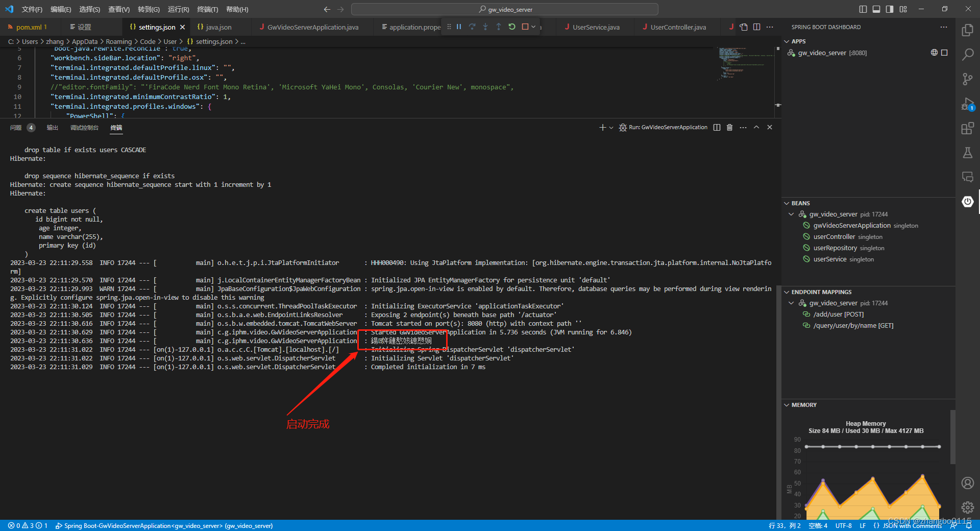This screenshot has height=531, width=980.
Task: Close the settings.json tab
Action: click(x=182, y=27)
